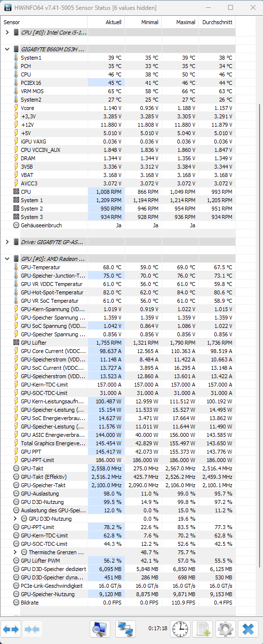Viewport: 263px width, 644px height.
Task: Click the vertical scrollbar of sensor list
Action: coord(259,316)
